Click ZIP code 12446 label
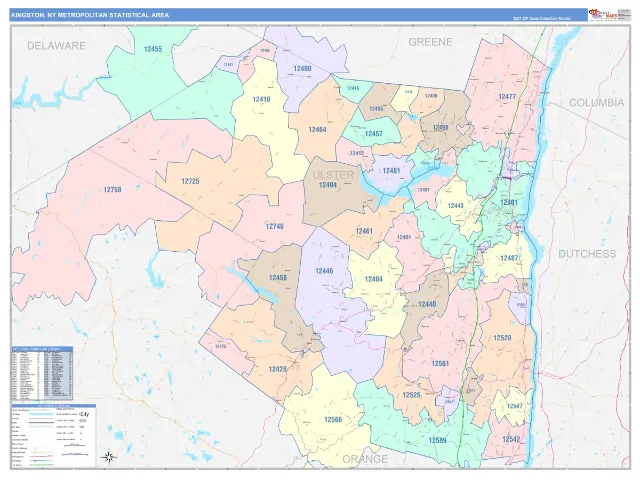 (x=324, y=271)
